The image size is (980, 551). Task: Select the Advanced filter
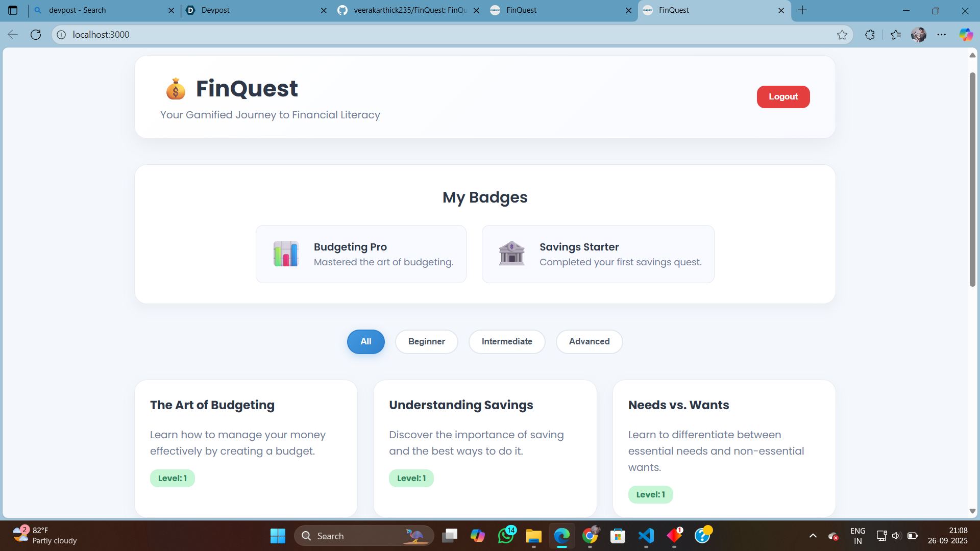[x=589, y=342]
